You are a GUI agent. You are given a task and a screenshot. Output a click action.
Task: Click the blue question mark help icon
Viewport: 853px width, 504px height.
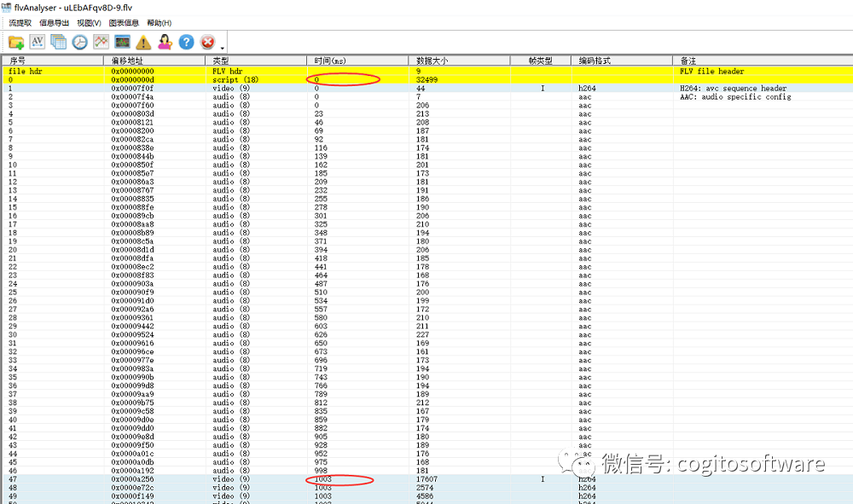(x=186, y=42)
